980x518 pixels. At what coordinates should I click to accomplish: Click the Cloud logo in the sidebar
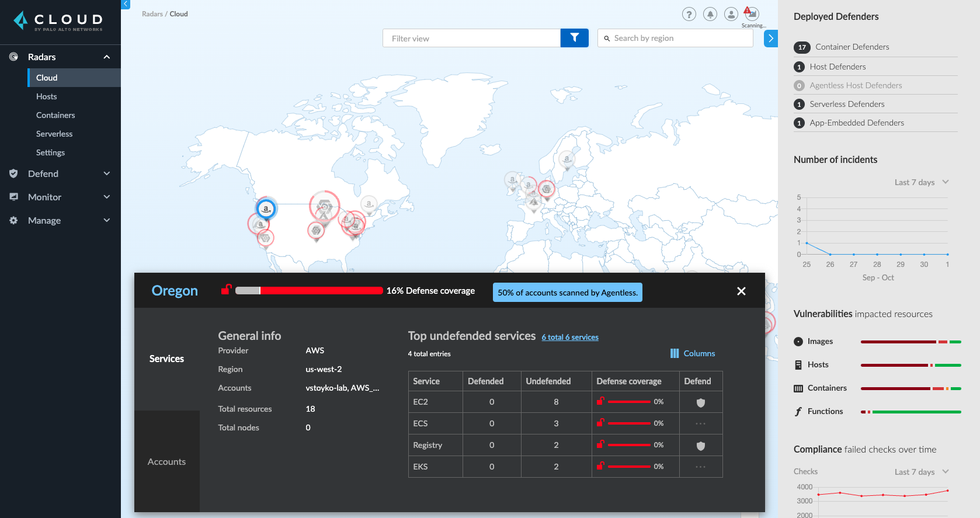pyautogui.click(x=58, y=21)
